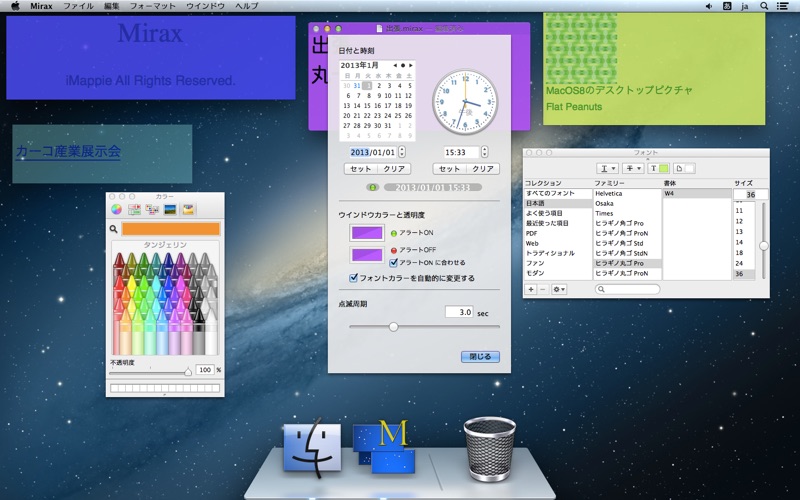
Task: Click the text color T button in the フォント panel
Action: (x=658, y=168)
